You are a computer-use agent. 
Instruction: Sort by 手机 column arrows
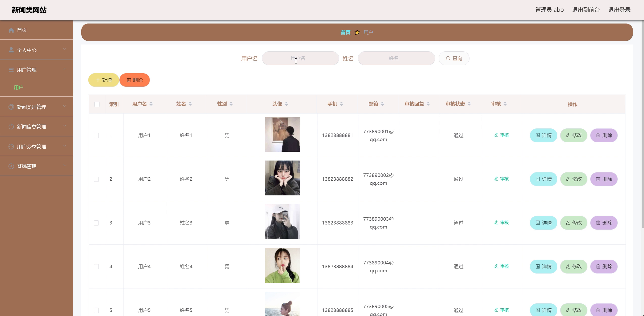(341, 104)
